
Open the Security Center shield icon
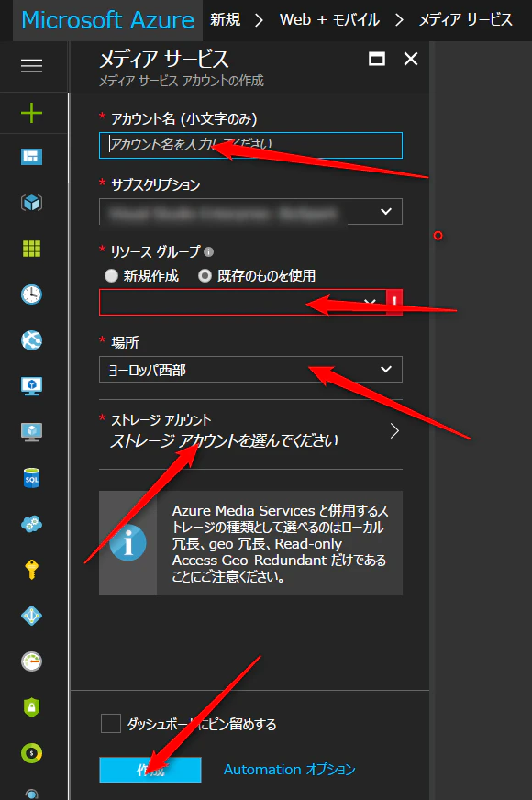[31, 707]
